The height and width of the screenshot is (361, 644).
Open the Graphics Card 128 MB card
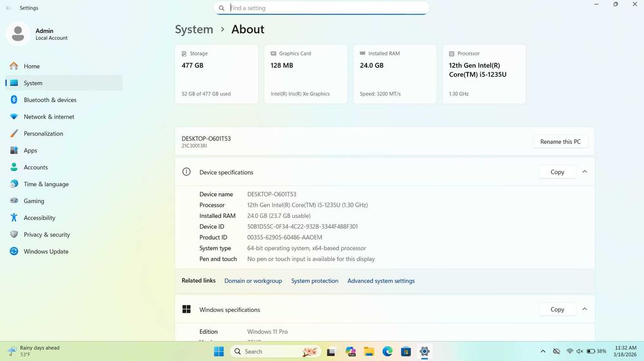click(305, 74)
